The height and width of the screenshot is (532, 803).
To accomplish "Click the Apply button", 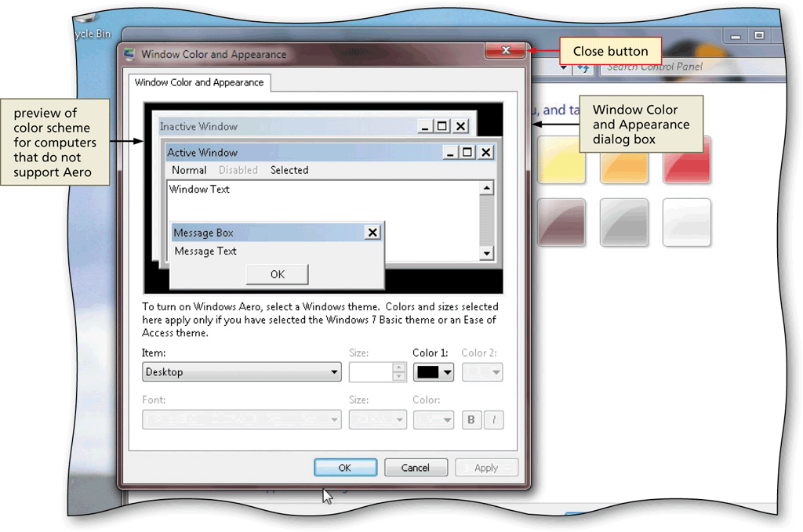I will point(486,468).
